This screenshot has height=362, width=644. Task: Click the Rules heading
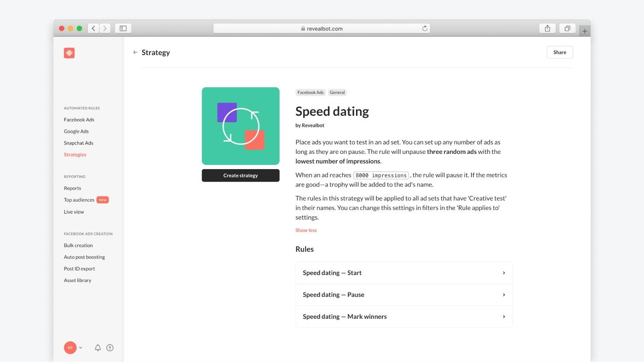305,249
